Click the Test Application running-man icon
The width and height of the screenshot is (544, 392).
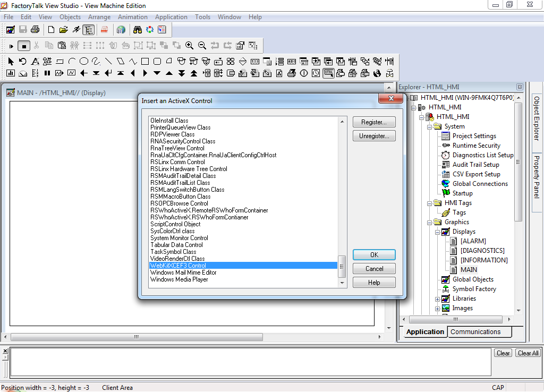(x=76, y=30)
